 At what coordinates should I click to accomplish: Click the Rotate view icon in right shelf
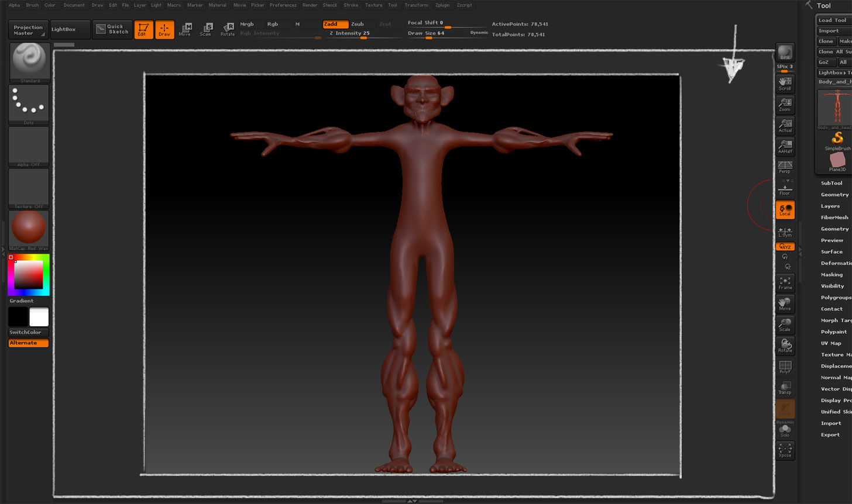click(785, 346)
